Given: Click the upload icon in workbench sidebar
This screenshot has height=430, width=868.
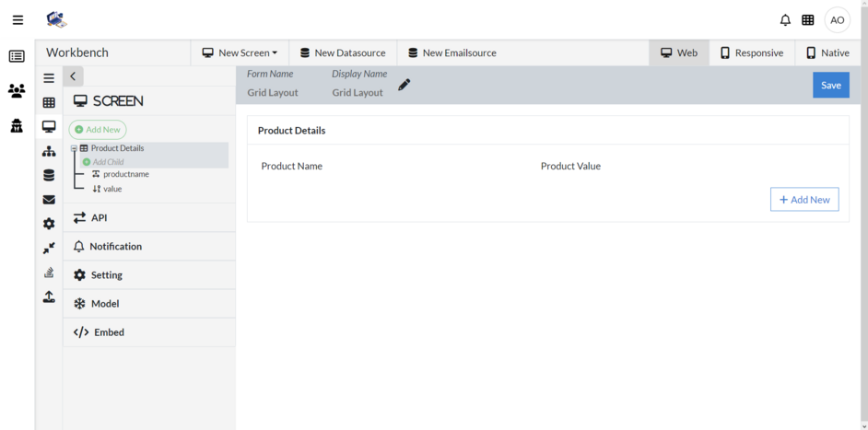Looking at the screenshot, I should point(49,296).
